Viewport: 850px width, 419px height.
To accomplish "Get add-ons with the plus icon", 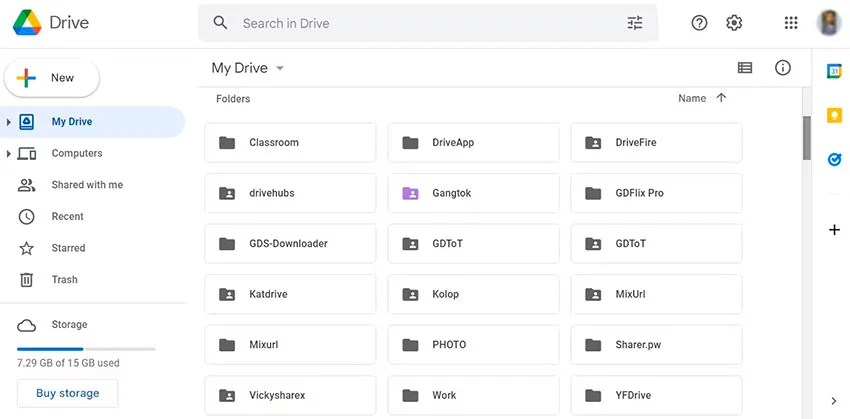I will tap(834, 230).
